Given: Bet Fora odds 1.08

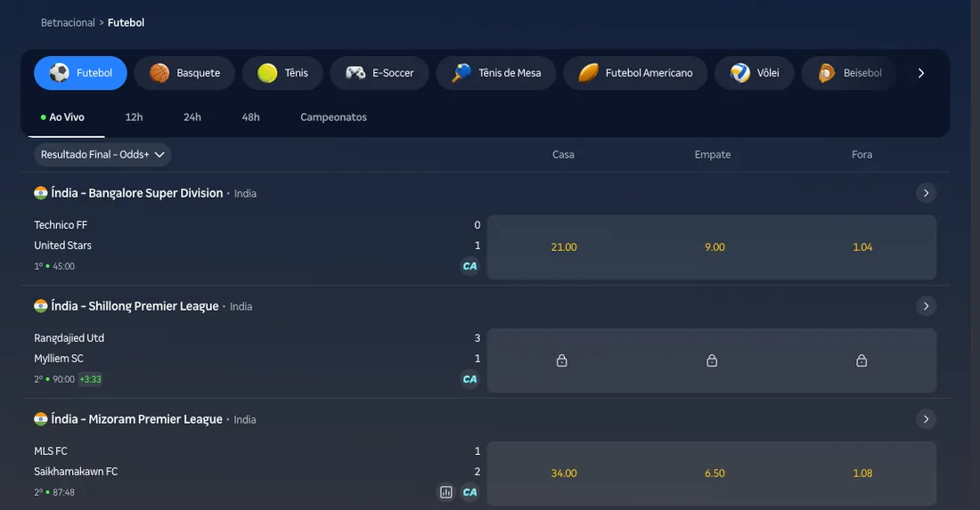Looking at the screenshot, I should (862, 474).
